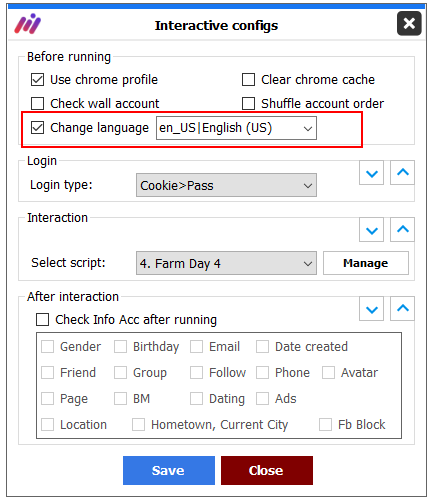Click the app logo in the title bar

point(27,24)
